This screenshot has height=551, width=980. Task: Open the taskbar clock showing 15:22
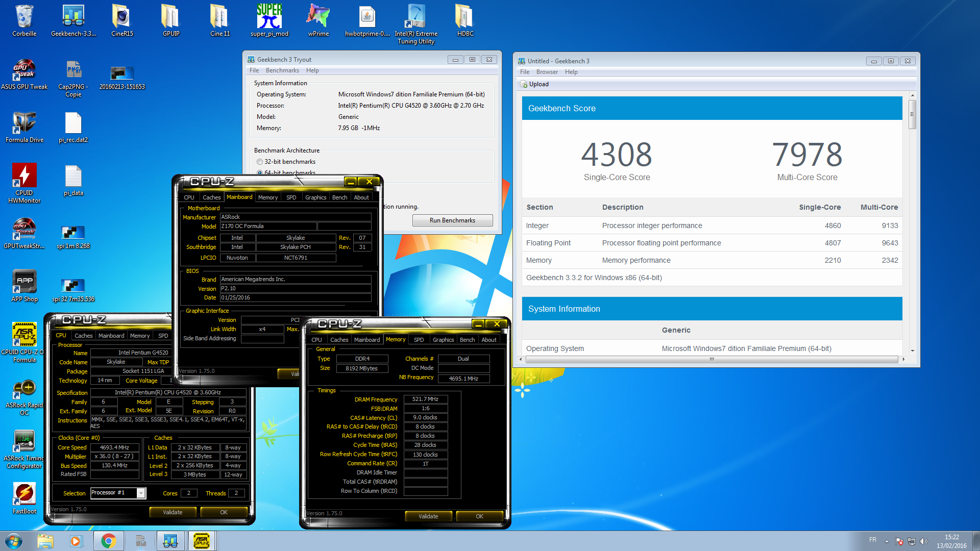point(951,541)
